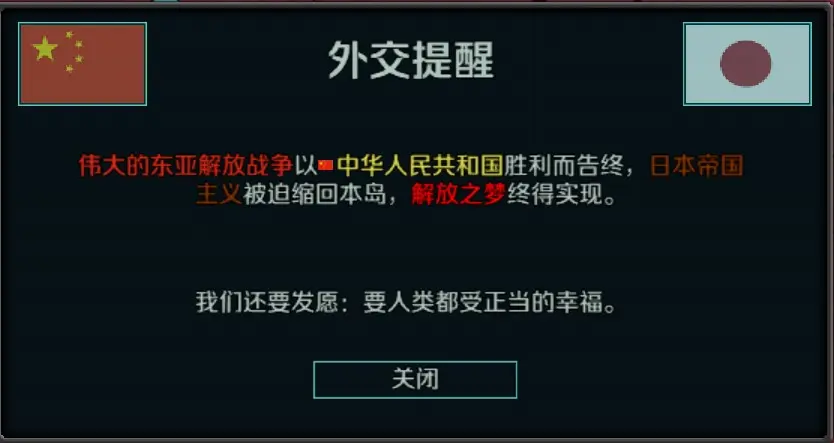Click the 外交提醒 dialog title
834x443 pixels.
(411, 60)
